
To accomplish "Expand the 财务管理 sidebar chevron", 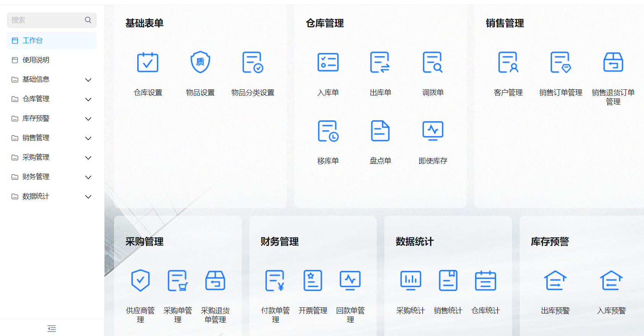I will point(88,177).
